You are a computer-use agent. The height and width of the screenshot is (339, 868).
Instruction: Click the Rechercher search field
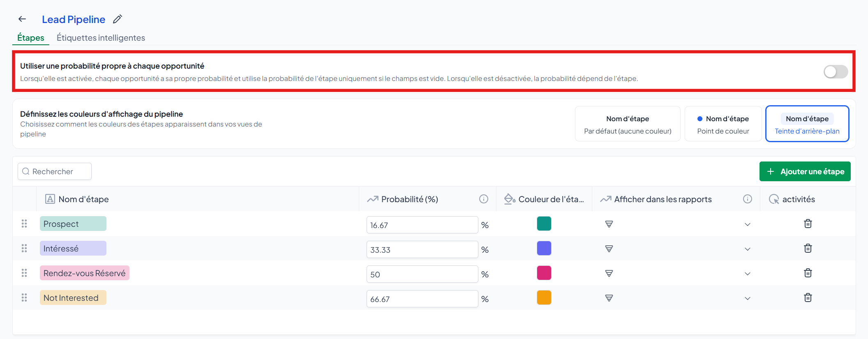55,171
